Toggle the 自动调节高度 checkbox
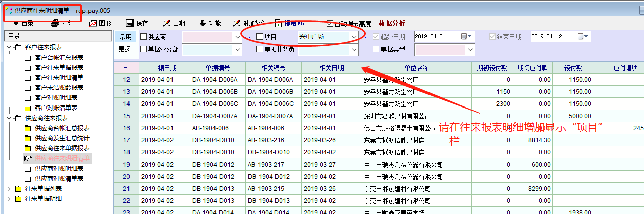This screenshot has height=214, width=644. [330, 23]
